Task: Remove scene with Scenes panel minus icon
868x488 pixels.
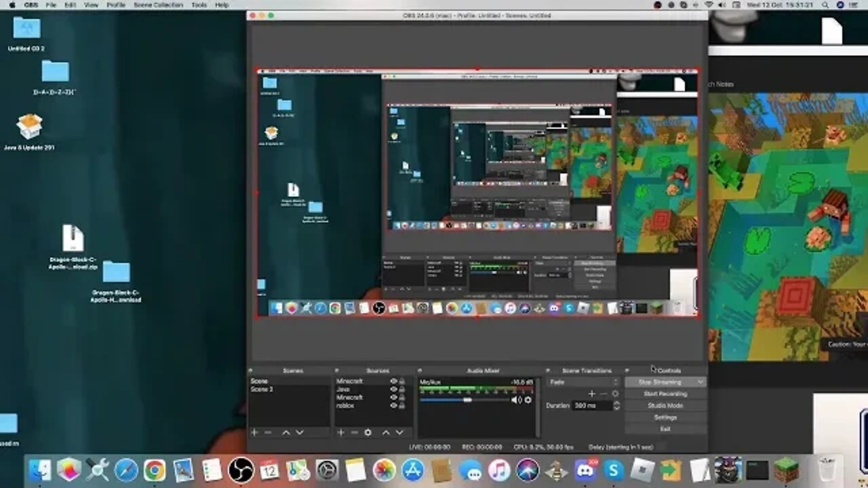Action: click(x=268, y=432)
